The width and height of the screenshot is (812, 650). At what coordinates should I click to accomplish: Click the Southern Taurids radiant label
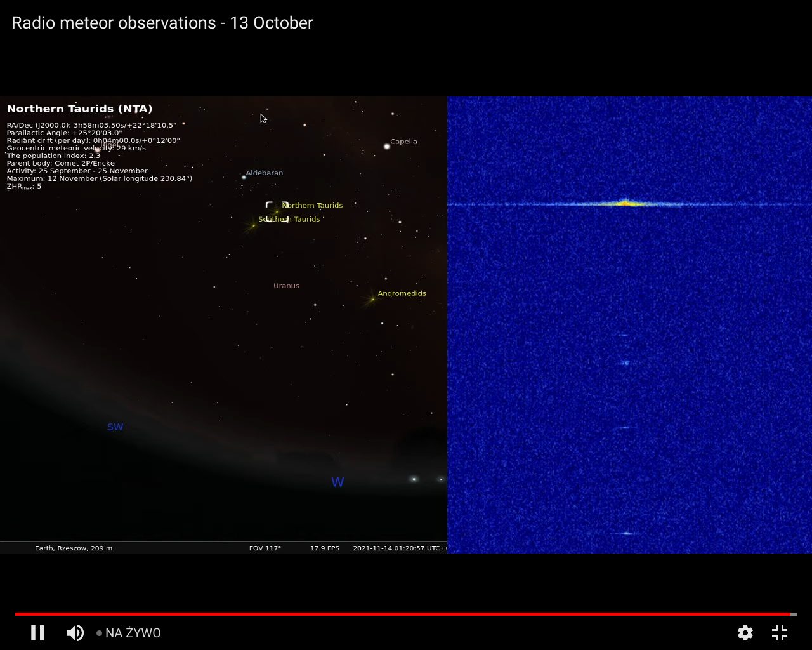(x=289, y=219)
